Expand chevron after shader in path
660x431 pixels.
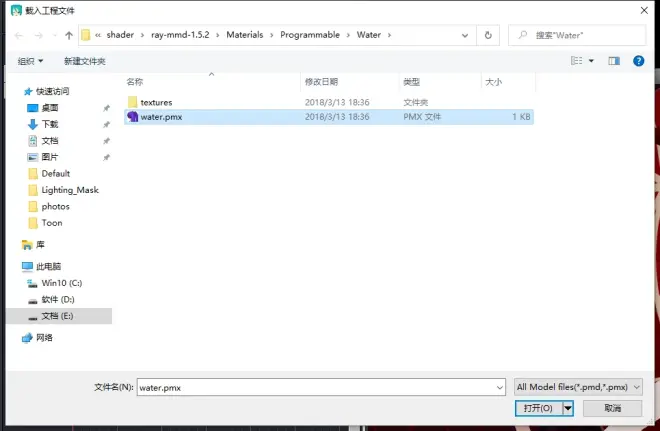(x=142, y=35)
